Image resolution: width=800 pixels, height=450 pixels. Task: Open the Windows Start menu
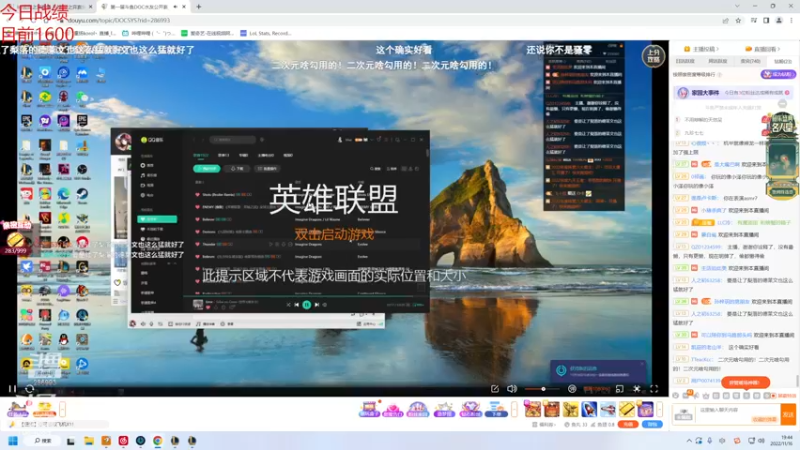pos(13,440)
